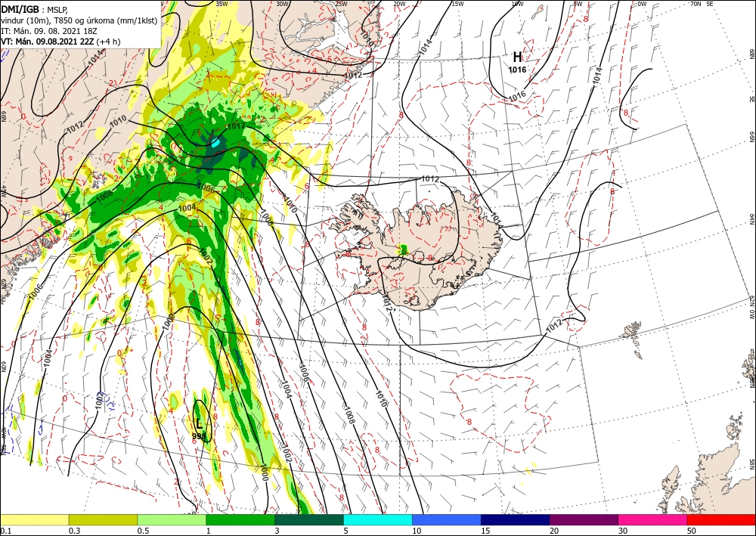Click the '998' value below the L marker
This screenshot has width=756, height=536.
[199, 436]
